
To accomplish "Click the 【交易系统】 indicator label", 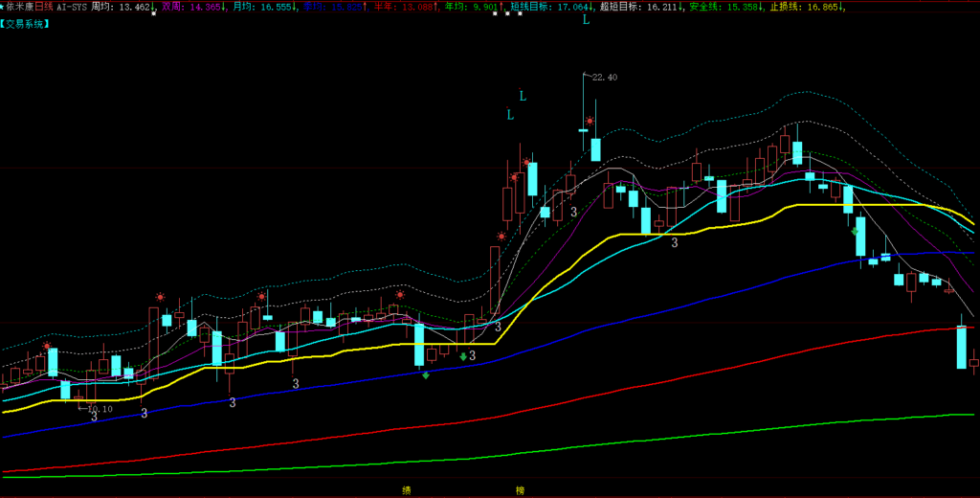I will [x=26, y=23].
